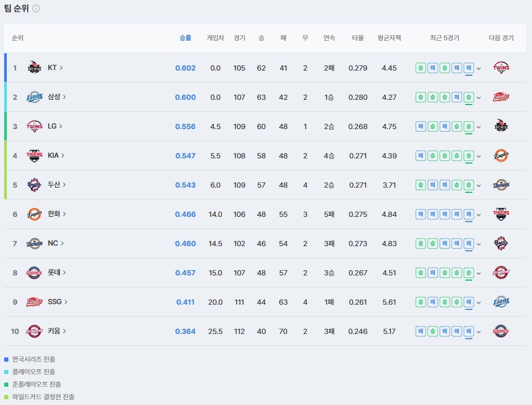Click the info icon beside 팀 순위

[x=36, y=8]
